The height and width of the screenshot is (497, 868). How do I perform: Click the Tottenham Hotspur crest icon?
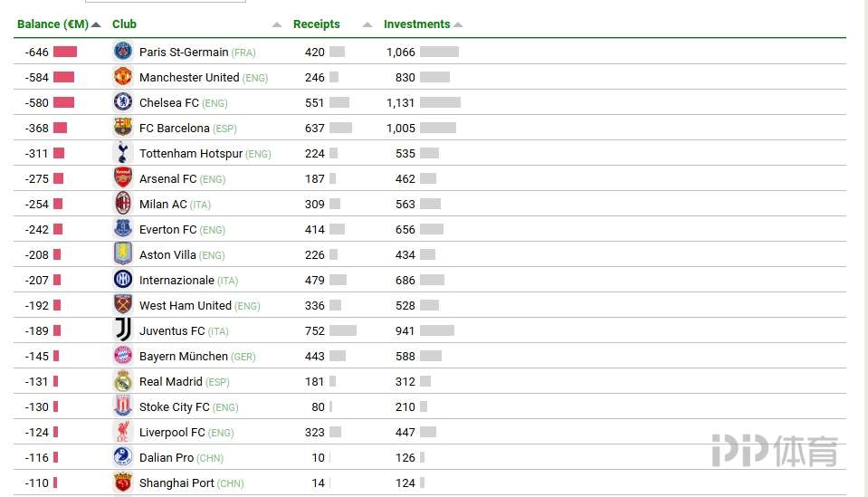(x=123, y=153)
